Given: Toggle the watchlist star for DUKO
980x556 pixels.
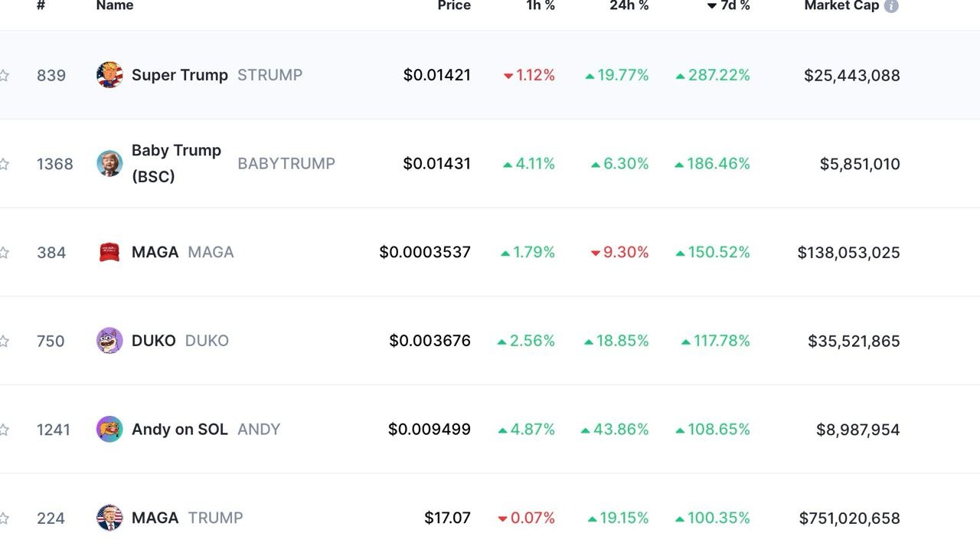Looking at the screenshot, I should [x=4, y=341].
